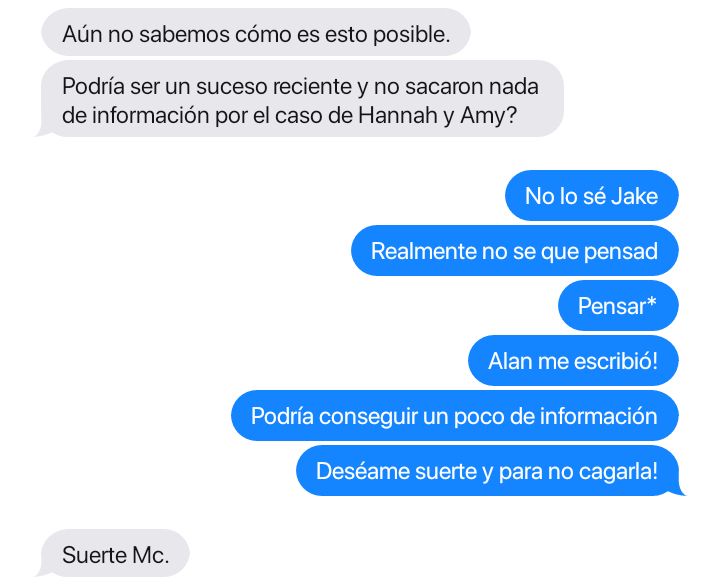
Task: Tap the 'Realmente no se que pensad' message
Action: click(x=515, y=251)
